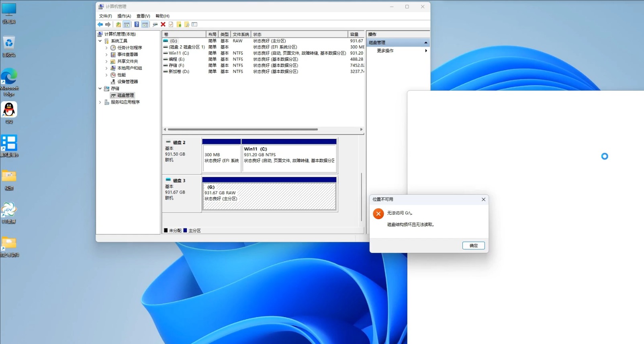The width and height of the screenshot is (644, 344).
Task: Click the Up one level folder icon
Action: pyautogui.click(x=119, y=24)
